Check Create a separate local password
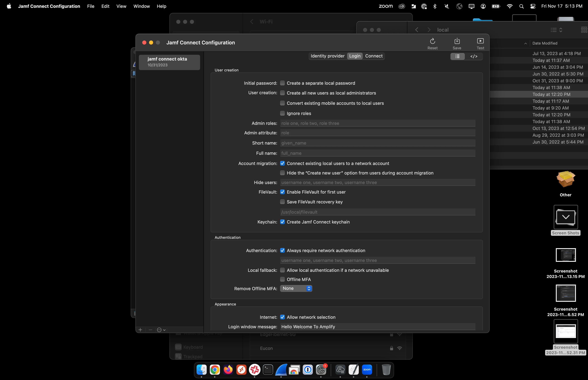 pos(282,83)
